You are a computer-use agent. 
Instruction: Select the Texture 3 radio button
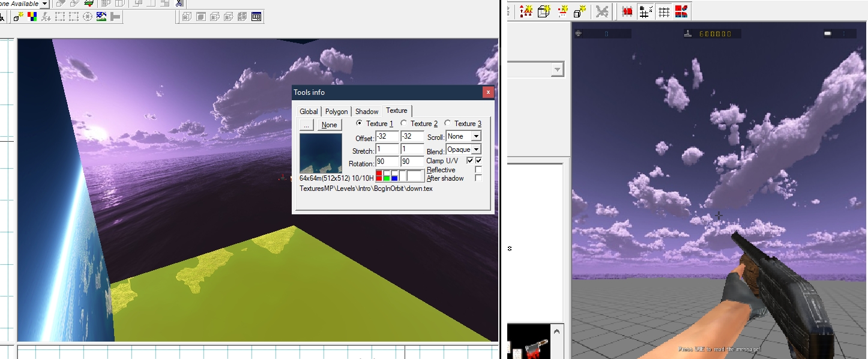(448, 123)
